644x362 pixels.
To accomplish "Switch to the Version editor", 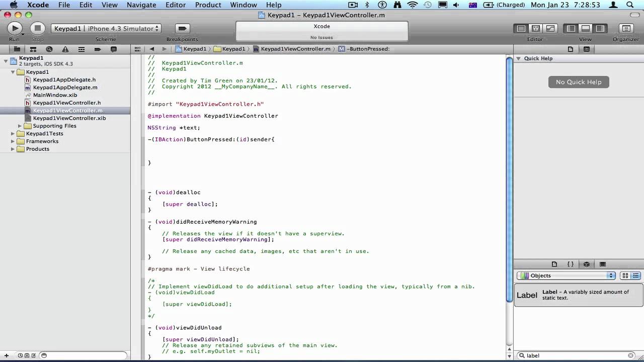I will click(550, 29).
